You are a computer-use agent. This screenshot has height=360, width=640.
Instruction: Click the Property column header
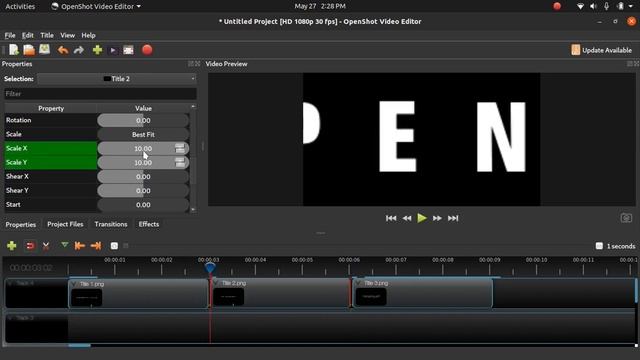51,108
